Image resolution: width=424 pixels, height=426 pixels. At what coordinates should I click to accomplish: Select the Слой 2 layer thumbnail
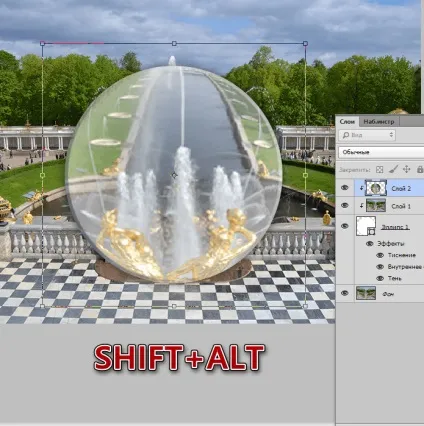[x=376, y=188]
